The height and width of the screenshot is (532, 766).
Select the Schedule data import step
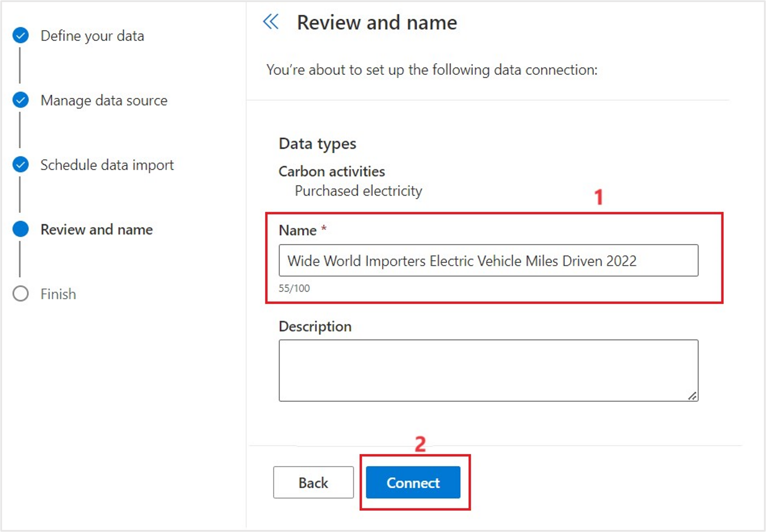pos(107,165)
